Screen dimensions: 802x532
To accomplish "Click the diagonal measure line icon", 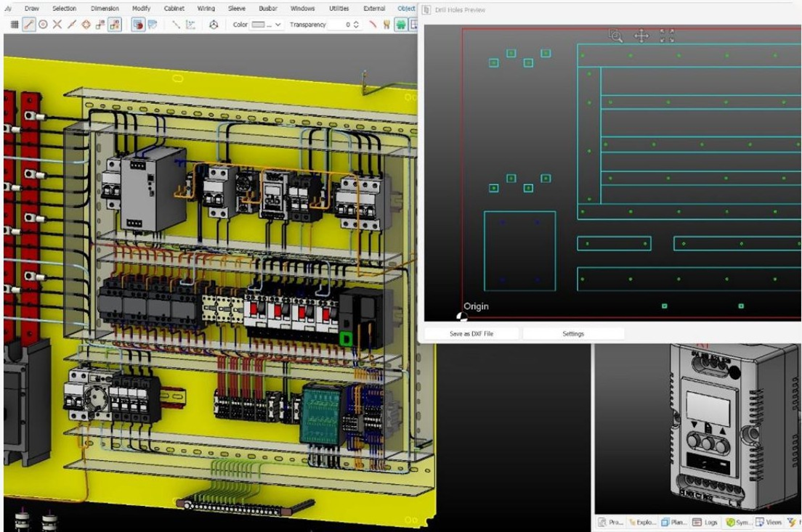I will [176, 24].
